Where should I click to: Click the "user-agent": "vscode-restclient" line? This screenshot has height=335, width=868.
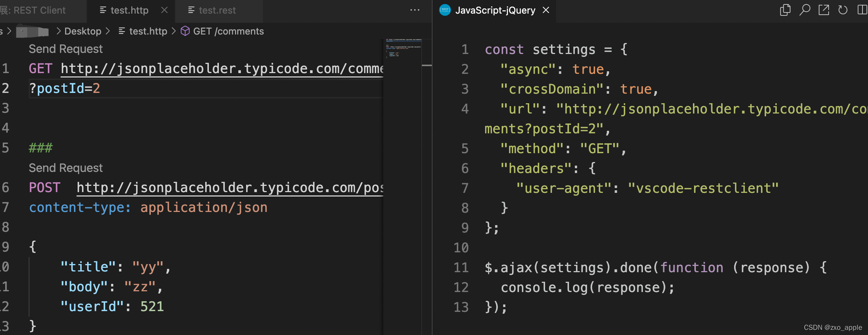[x=647, y=188]
